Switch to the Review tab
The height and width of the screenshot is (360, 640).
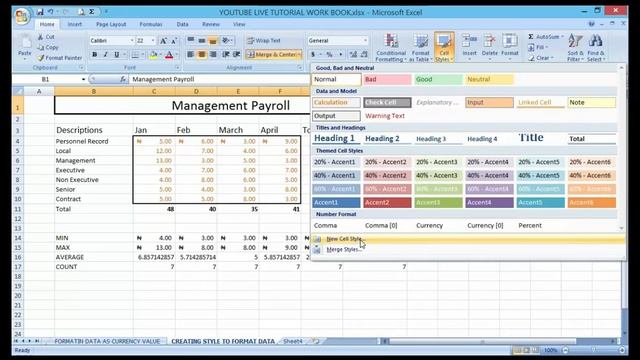pyautogui.click(x=211, y=24)
